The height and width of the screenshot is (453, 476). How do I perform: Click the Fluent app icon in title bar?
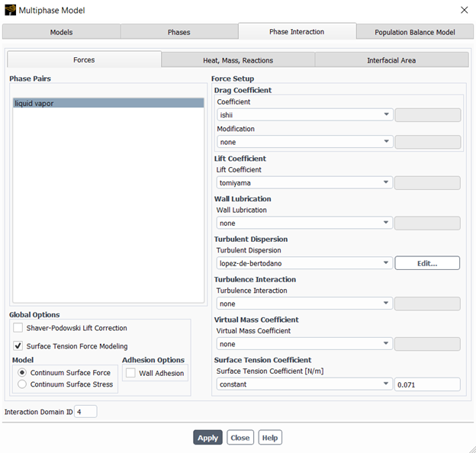(x=11, y=10)
